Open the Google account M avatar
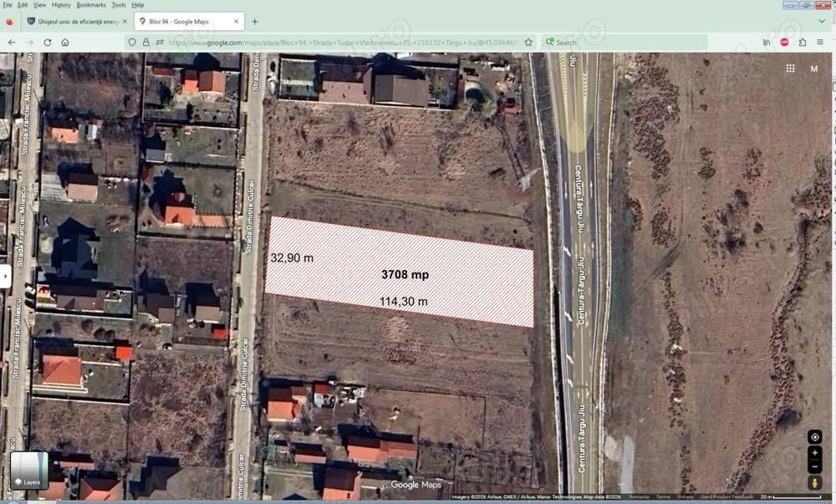 pos(813,69)
